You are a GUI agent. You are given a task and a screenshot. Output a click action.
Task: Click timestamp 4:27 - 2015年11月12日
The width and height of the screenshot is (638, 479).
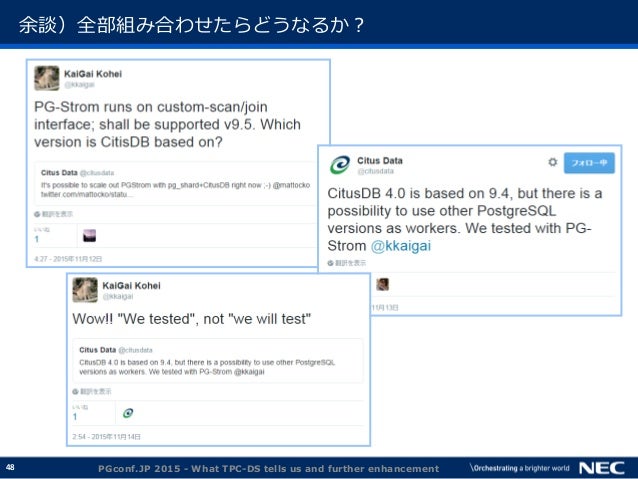[x=68, y=259]
